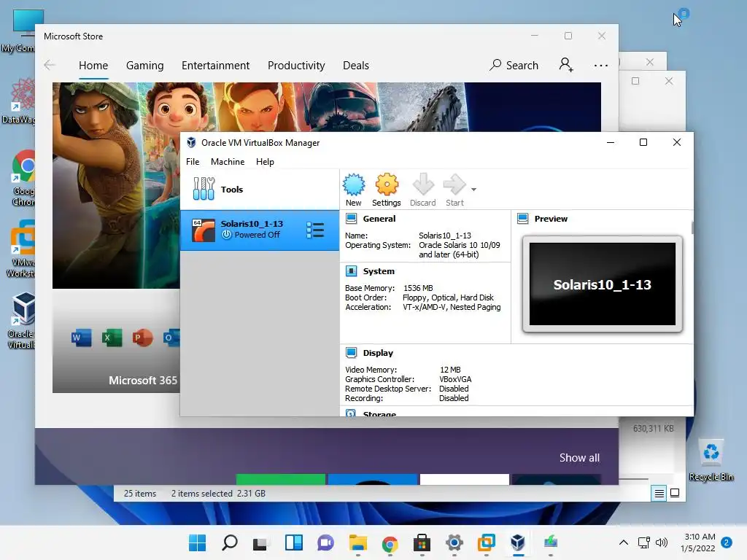Click Search in Microsoft Store
This screenshot has height=560, width=747.
(514, 65)
